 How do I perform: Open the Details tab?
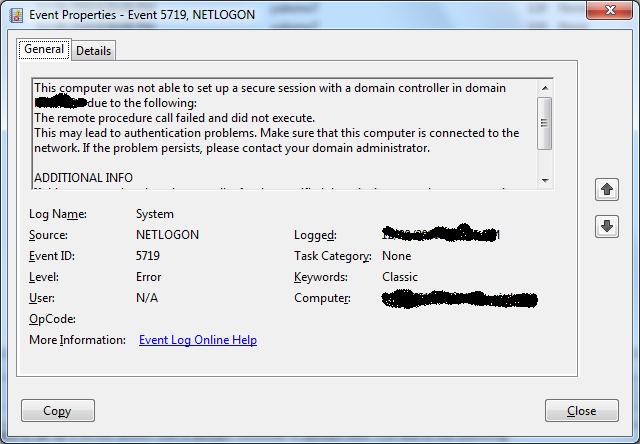93,51
